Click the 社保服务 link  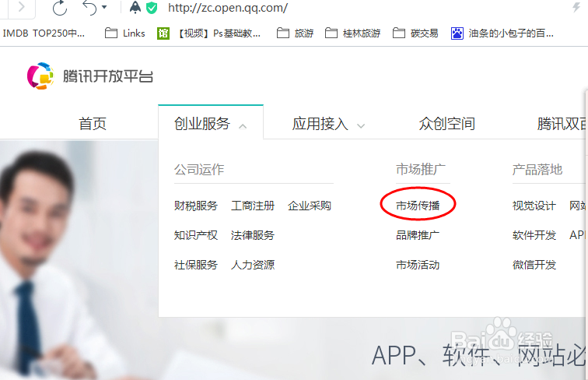pyautogui.click(x=196, y=265)
